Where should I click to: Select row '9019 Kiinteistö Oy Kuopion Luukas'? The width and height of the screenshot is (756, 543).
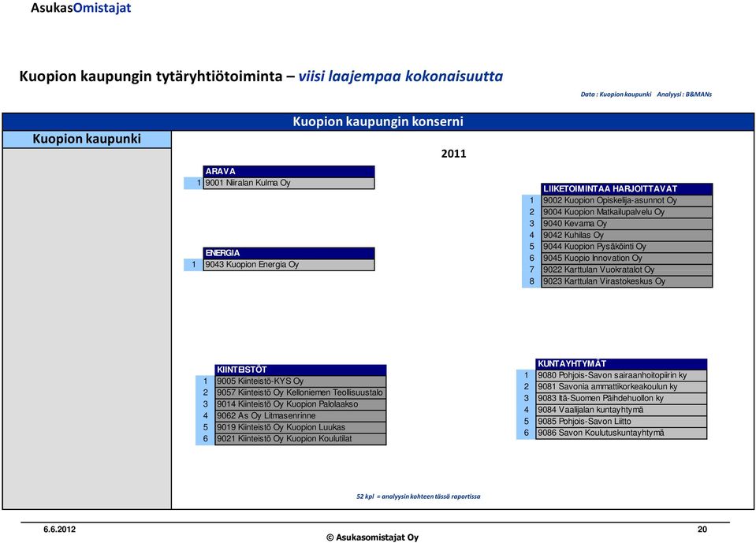(x=300, y=427)
